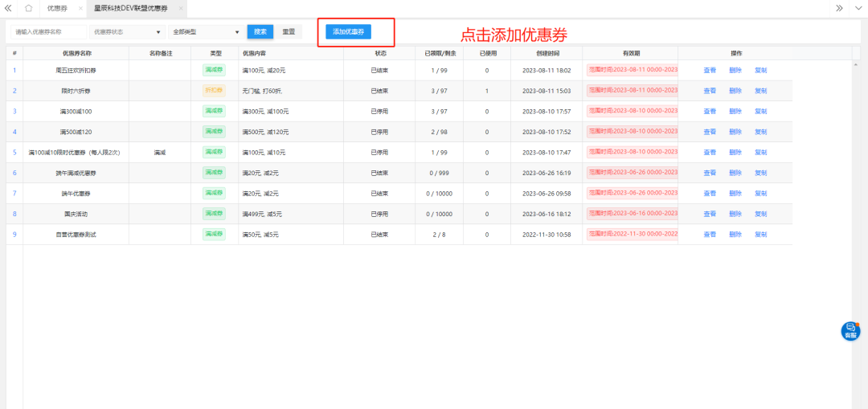The width and height of the screenshot is (868, 409).
Task: Close the 星辰科技DEV联盟优惠券 tab
Action: tap(180, 8)
